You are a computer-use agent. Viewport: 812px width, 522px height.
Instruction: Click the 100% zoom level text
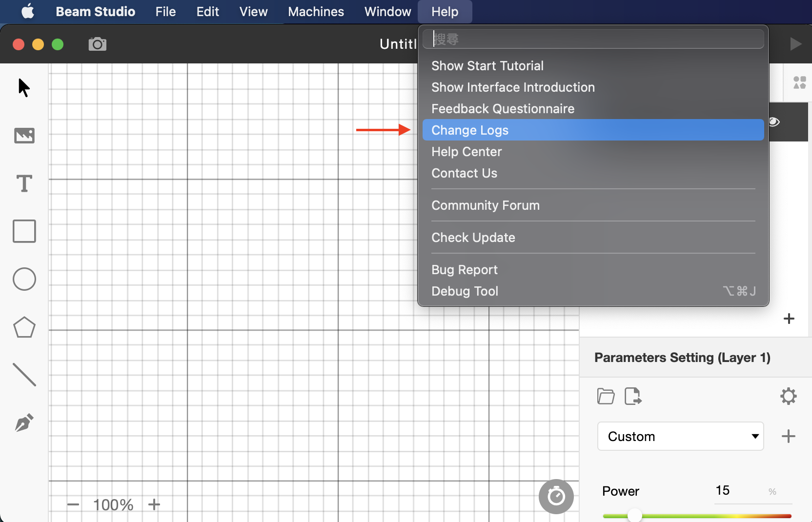tap(113, 504)
